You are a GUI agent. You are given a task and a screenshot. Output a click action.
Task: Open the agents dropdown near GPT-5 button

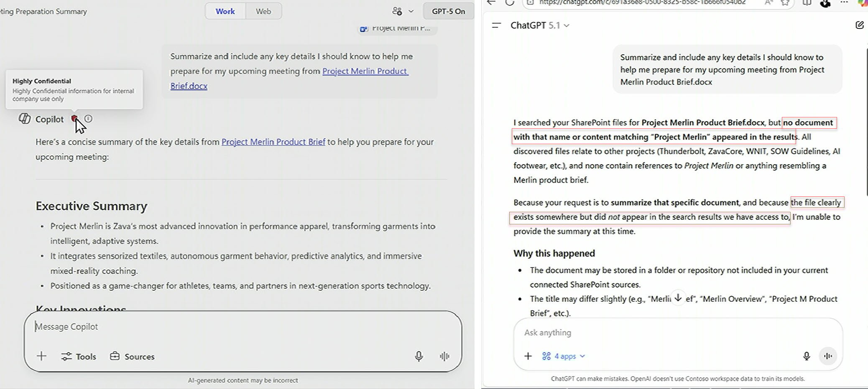pyautogui.click(x=403, y=11)
